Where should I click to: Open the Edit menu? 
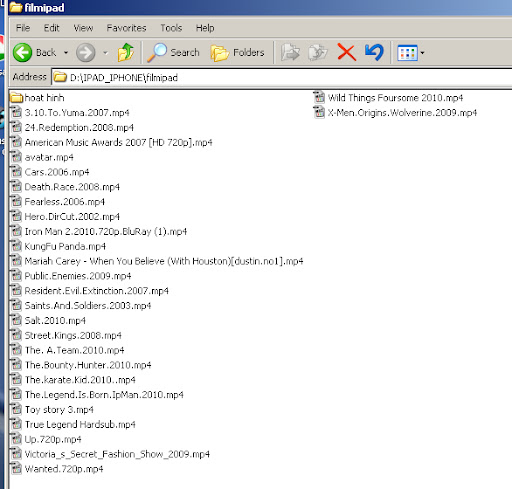(x=52, y=28)
